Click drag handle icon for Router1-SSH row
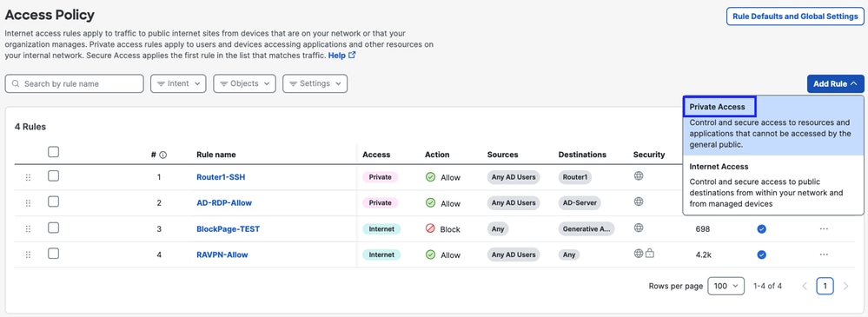Screen dimensions: 868x317 coord(28,177)
